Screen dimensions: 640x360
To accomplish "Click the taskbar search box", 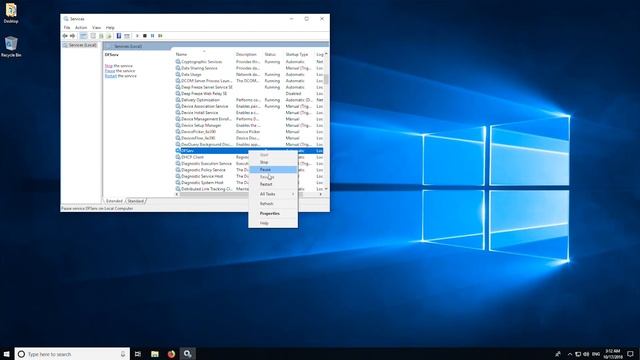I will coord(72,354).
